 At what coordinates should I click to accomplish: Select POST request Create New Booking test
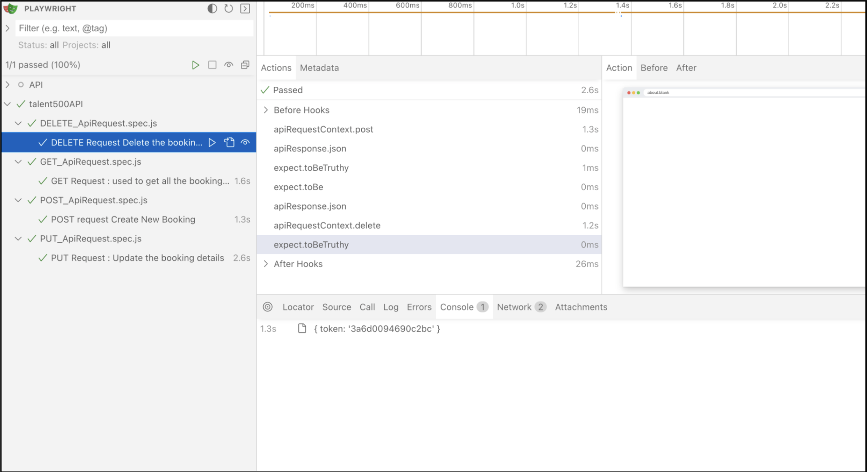(x=123, y=220)
